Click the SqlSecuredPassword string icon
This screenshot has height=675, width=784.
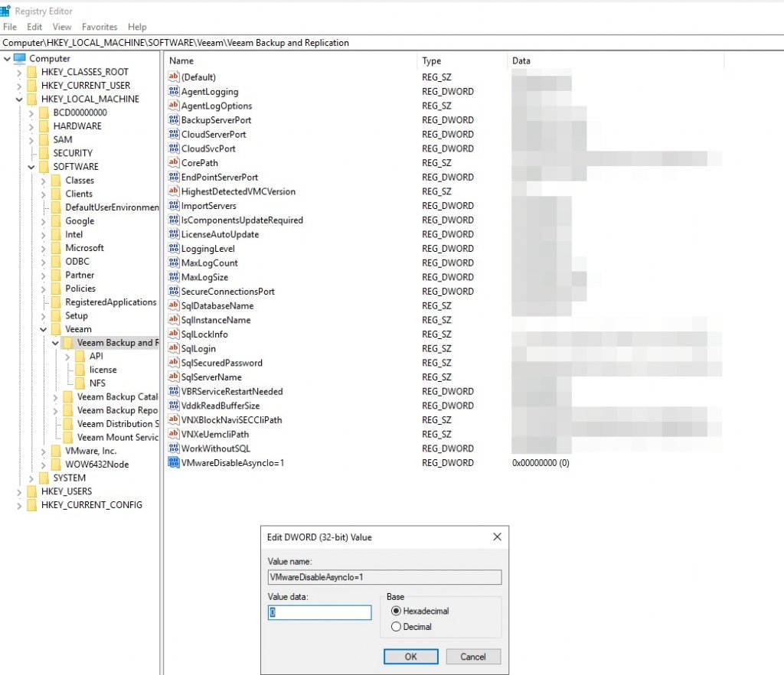click(x=174, y=362)
